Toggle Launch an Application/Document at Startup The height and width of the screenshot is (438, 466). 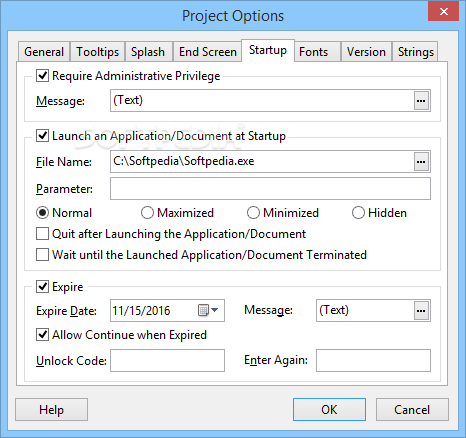click(42, 136)
